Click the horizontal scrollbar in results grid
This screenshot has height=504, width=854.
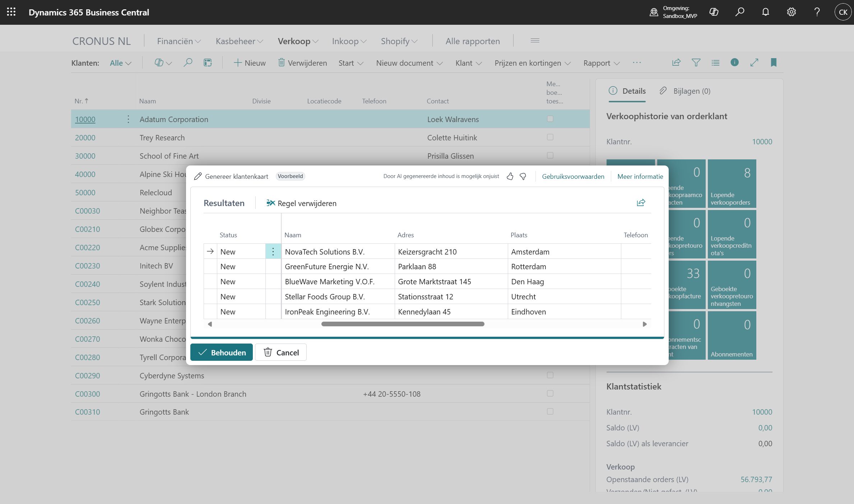[x=403, y=324]
